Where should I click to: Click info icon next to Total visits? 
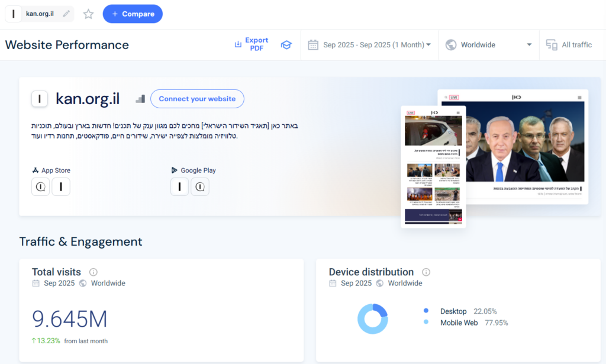tap(93, 272)
